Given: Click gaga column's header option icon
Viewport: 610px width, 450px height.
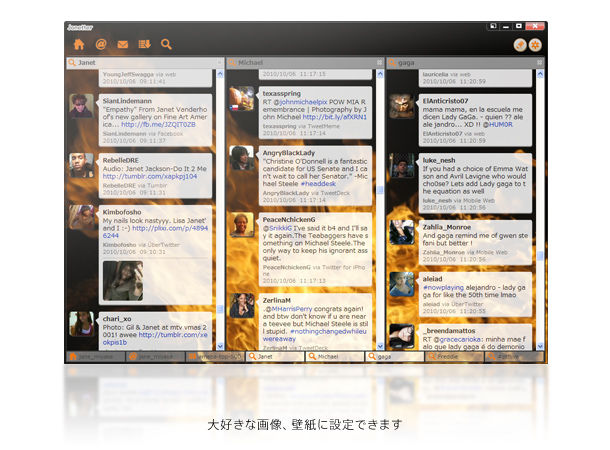Looking at the screenshot, I should pos(539,63).
